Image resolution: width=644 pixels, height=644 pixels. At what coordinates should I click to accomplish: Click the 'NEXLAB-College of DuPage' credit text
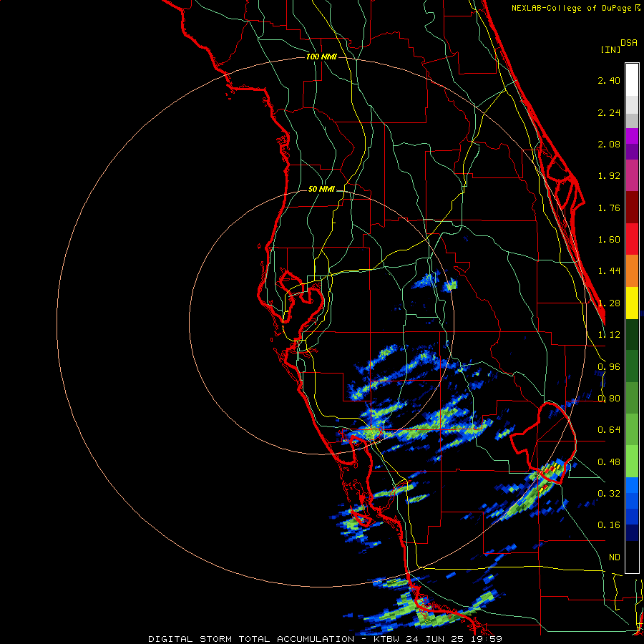coord(572,8)
